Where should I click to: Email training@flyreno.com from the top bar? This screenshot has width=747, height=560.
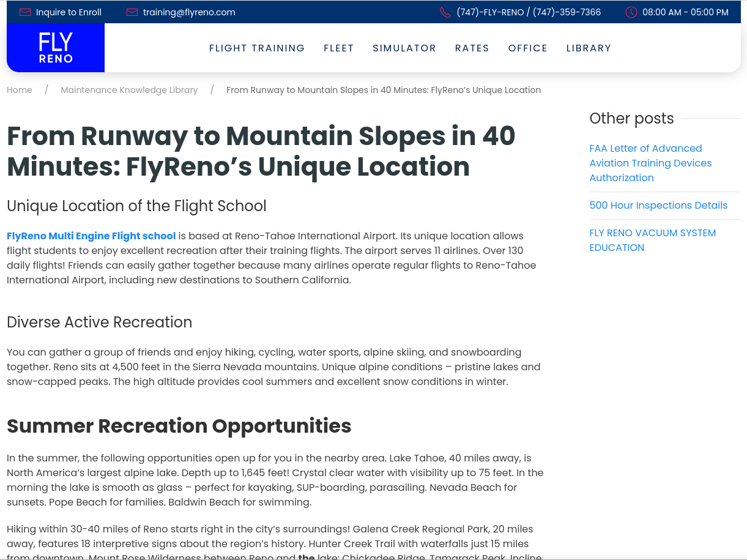pos(189,12)
